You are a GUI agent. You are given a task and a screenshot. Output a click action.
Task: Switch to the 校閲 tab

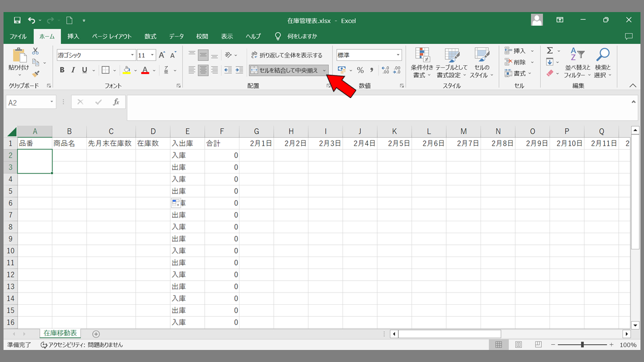(x=202, y=36)
